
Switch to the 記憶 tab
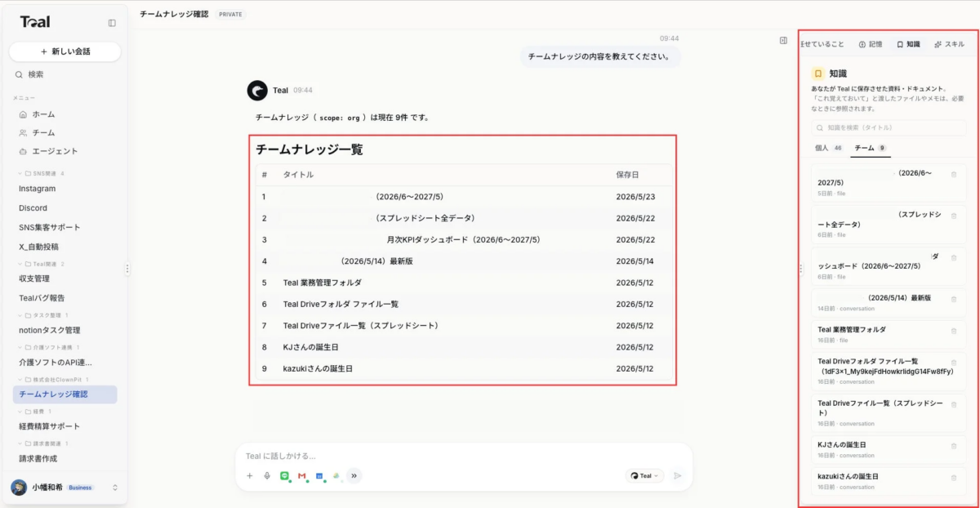[871, 44]
